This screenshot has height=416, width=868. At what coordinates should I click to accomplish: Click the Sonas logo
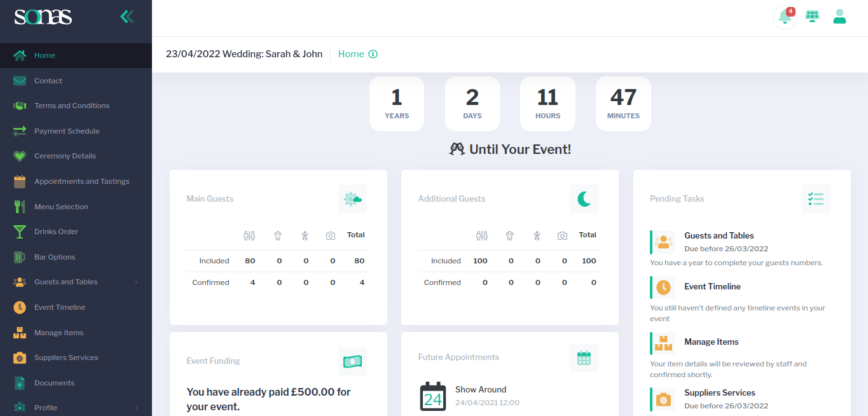pyautogui.click(x=43, y=16)
